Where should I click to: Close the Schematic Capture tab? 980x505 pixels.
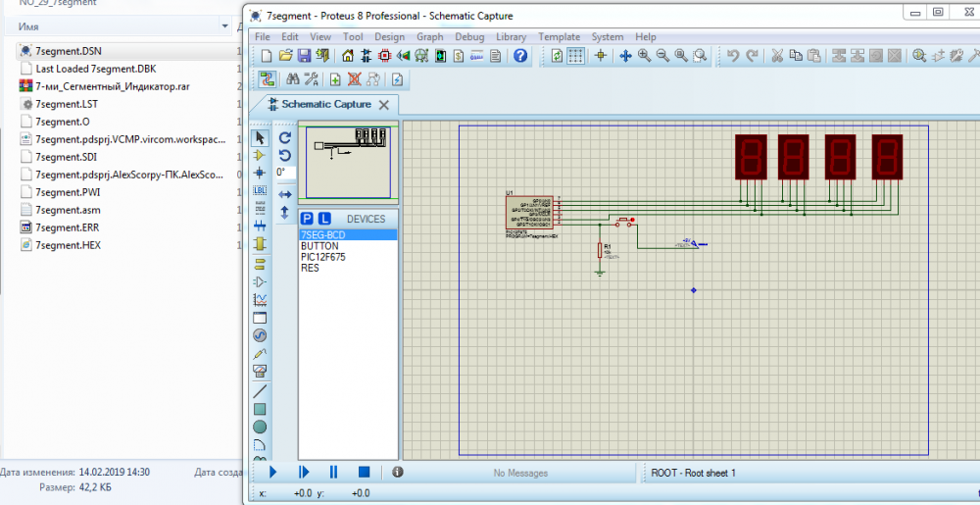(383, 104)
